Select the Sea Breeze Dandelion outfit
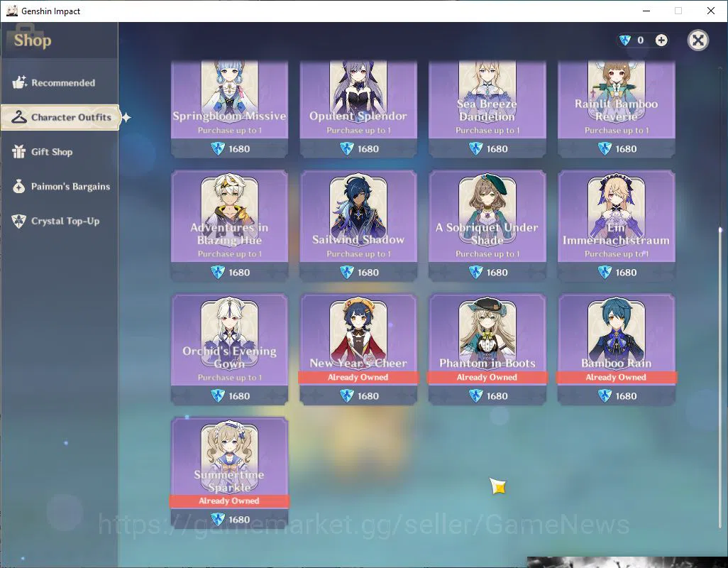This screenshot has width=728, height=568. (x=487, y=109)
